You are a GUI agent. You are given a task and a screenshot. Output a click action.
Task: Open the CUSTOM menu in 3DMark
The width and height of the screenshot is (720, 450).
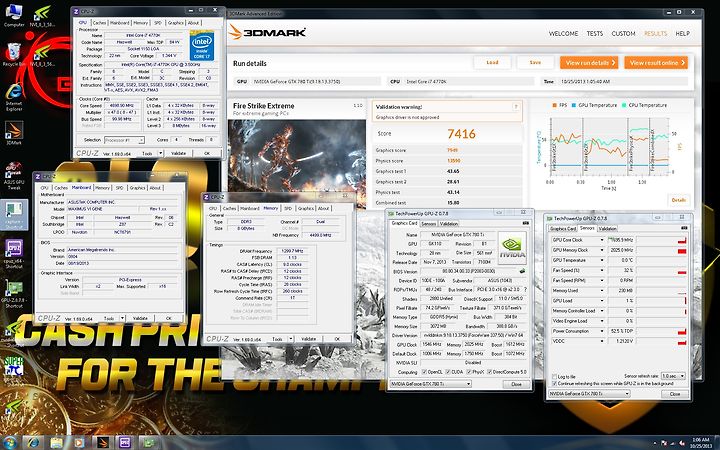[623, 34]
